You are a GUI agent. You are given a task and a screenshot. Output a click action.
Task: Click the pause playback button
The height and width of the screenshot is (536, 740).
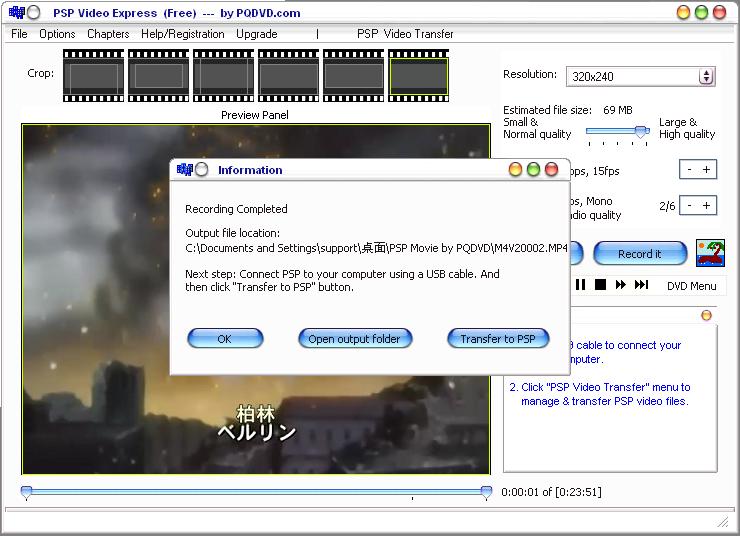pos(580,285)
